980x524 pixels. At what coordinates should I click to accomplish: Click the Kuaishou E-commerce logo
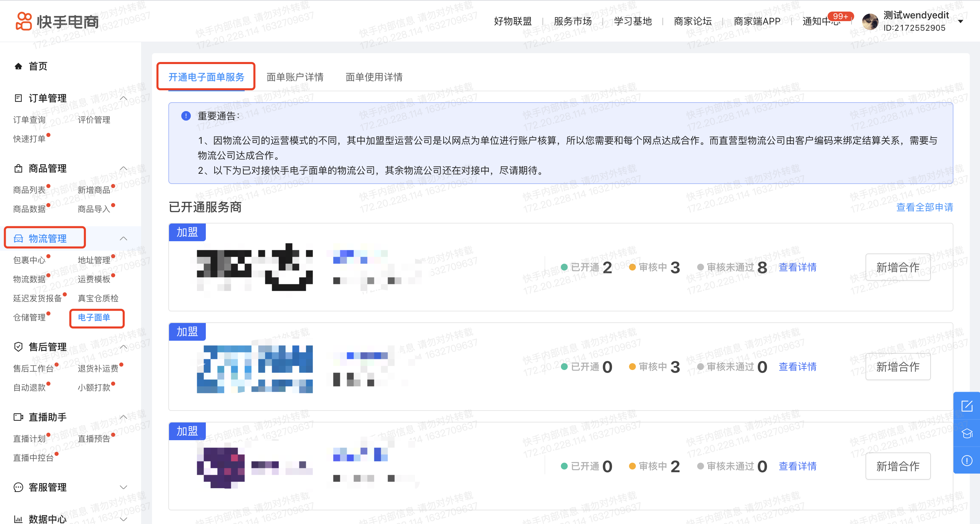pos(57,21)
